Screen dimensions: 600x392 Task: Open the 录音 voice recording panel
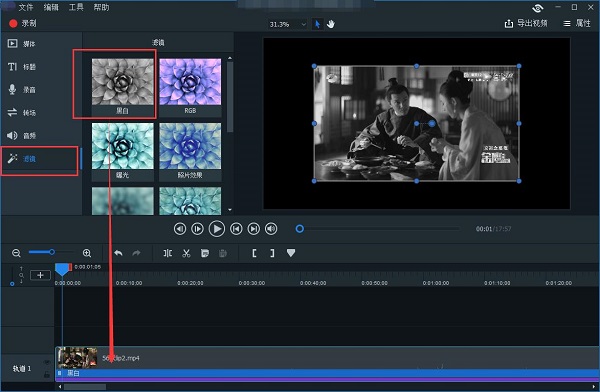click(x=22, y=90)
